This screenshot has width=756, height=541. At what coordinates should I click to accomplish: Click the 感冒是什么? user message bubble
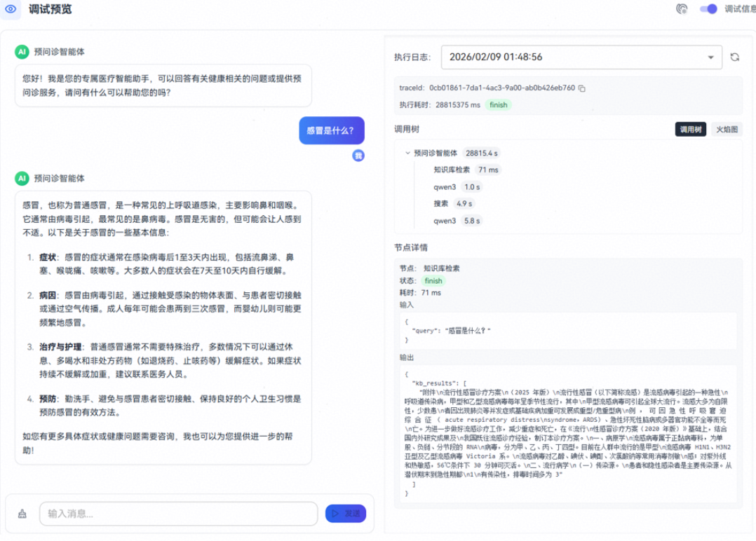331,130
